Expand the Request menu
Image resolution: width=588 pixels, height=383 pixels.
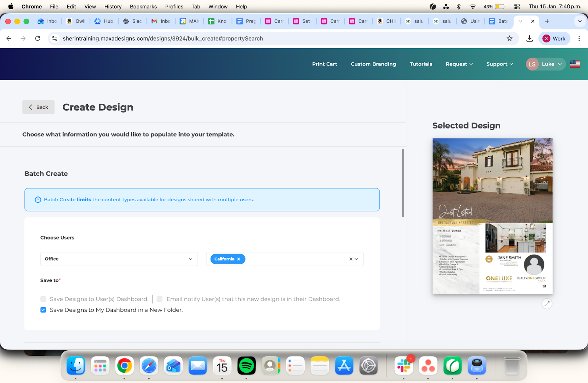tap(459, 64)
